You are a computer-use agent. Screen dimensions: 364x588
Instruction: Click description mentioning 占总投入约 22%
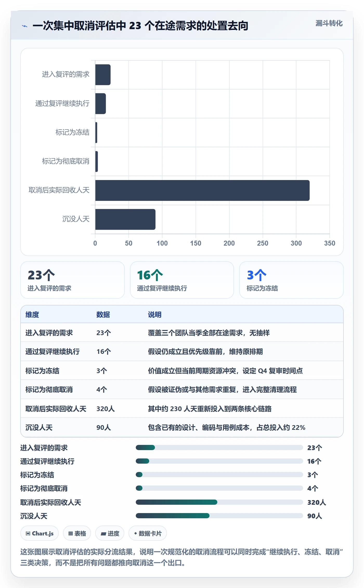(227, 427)
